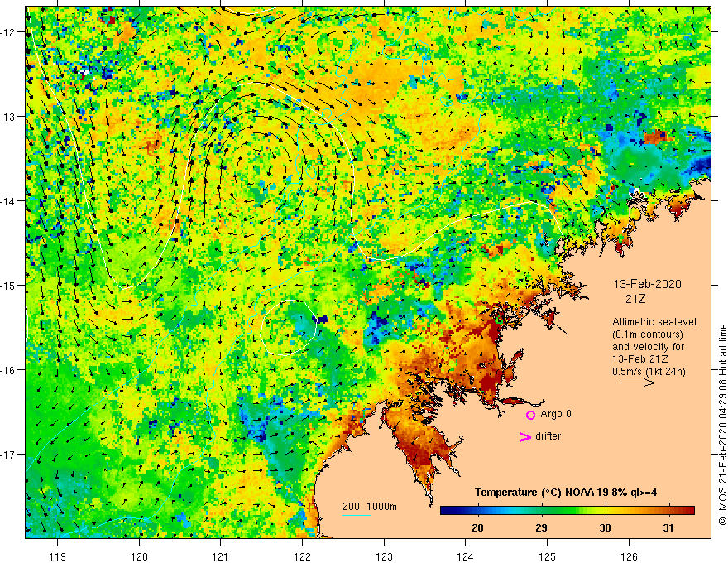
Task: Click the "Temperature (°C) NOAA 19 8% ql>=4" title
Action: tap(566, 493)
